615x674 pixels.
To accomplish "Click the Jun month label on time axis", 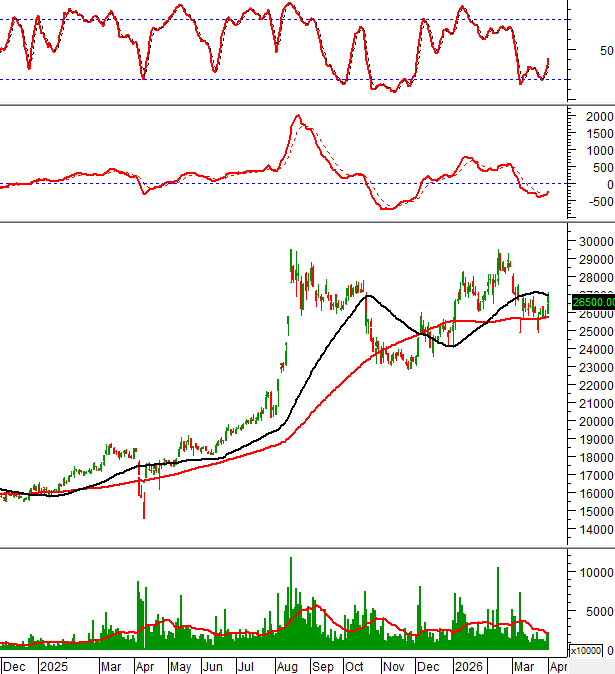I will [213, 665].
